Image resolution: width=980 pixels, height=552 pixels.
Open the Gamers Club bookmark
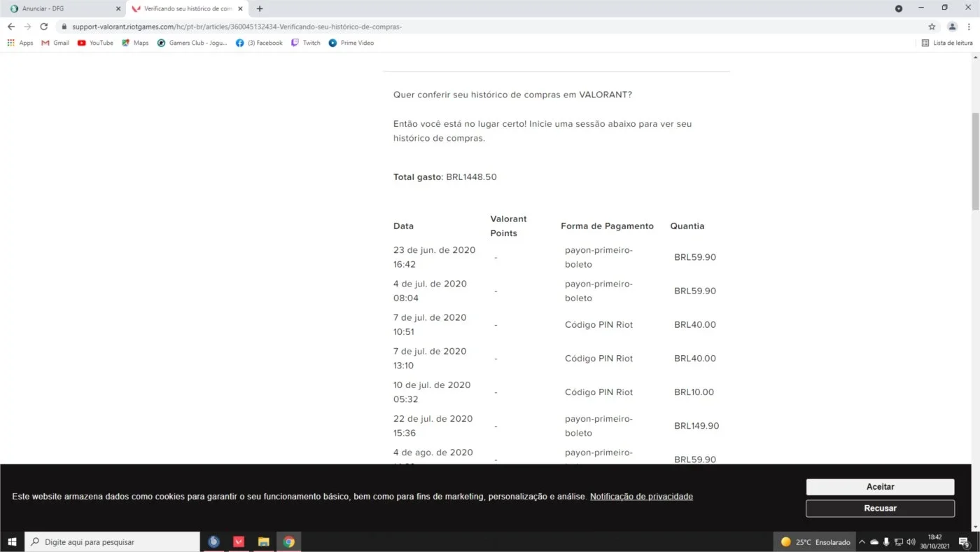[x=192, y=43]
